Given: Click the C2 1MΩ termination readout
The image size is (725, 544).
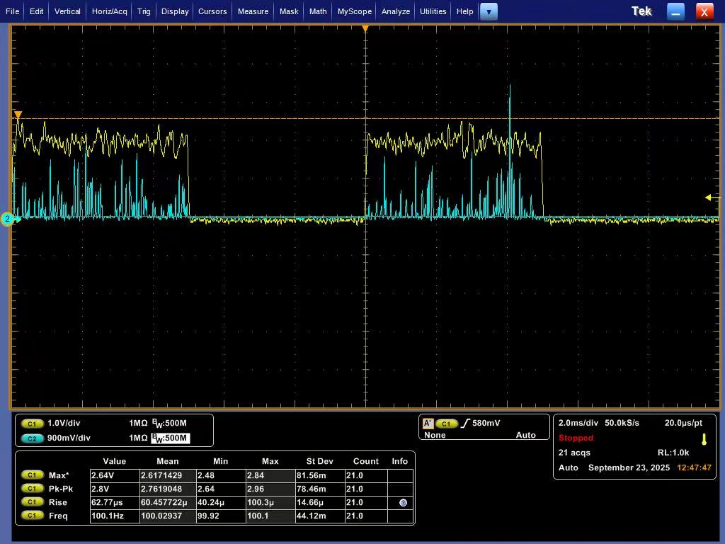Looking at the screenshot, I should pos(138,438).
